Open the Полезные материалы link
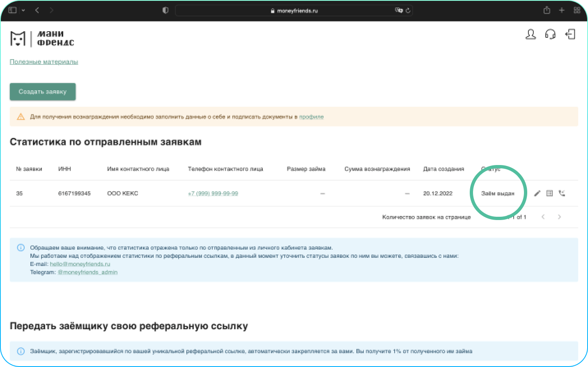The height and width of the screenshot is (367, 588). [44, 62]
